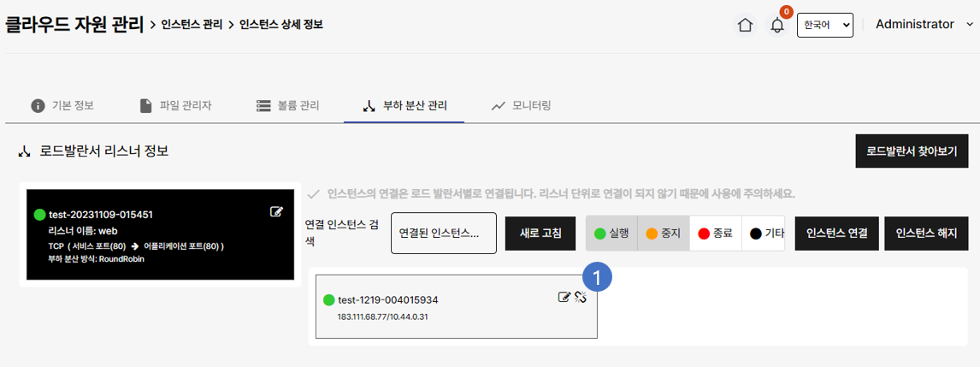Click the unlink icon on instance card
The width and height of the screenshot is (980, 367).
pyautogui.click(x=580, y=297)
